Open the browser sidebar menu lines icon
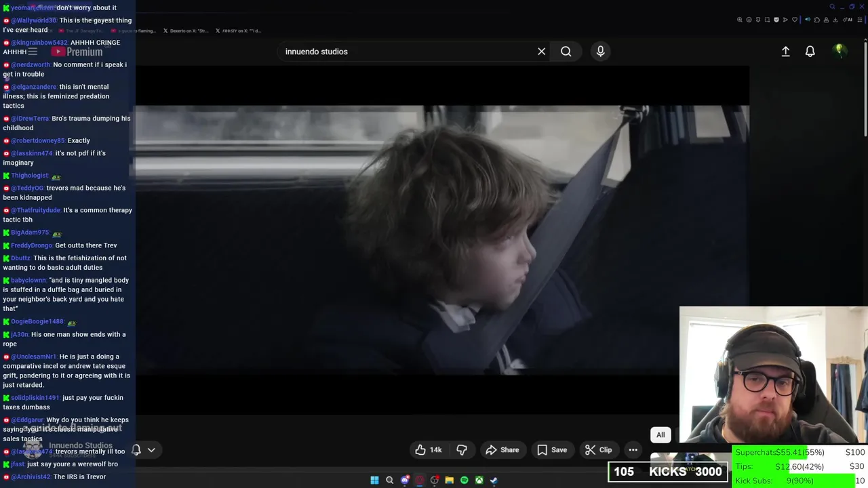This screenshot has width=868, height=488. pos(860,20)
